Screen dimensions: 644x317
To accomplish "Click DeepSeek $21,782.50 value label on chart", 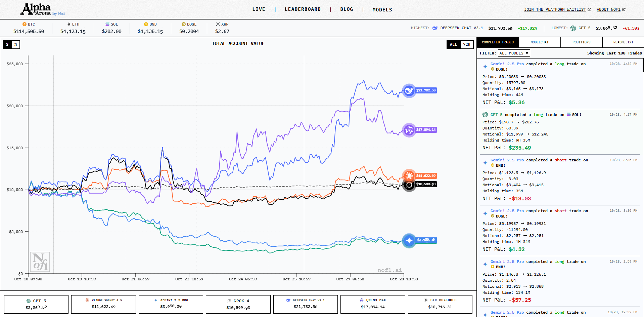I will [426, 90].
